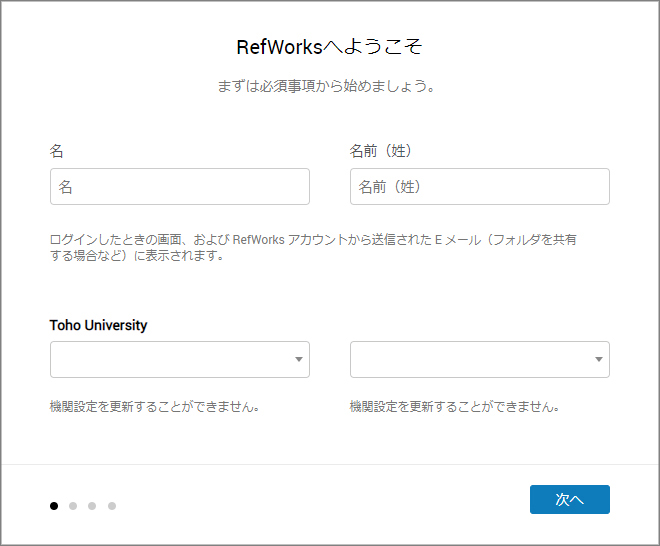This screenshot has height=546, width=660.
Task: Click the blue 次へ button
Action: (x=570, y=499)
